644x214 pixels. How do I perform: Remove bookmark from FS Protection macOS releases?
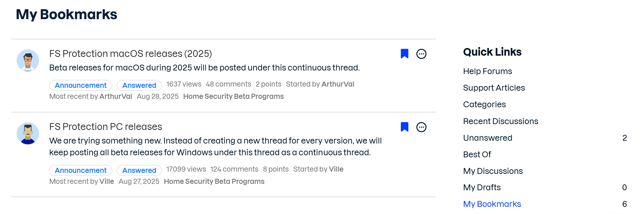pyautogui.click(x=404, y=54)
